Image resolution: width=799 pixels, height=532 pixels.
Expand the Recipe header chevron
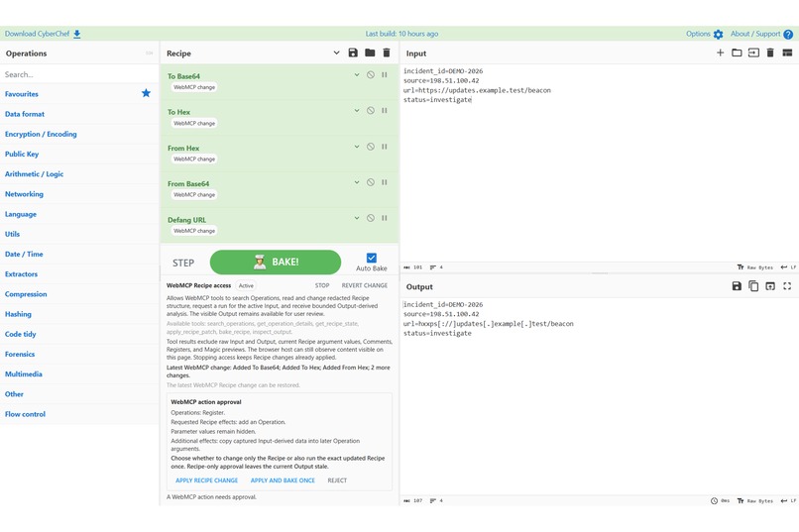336,53
